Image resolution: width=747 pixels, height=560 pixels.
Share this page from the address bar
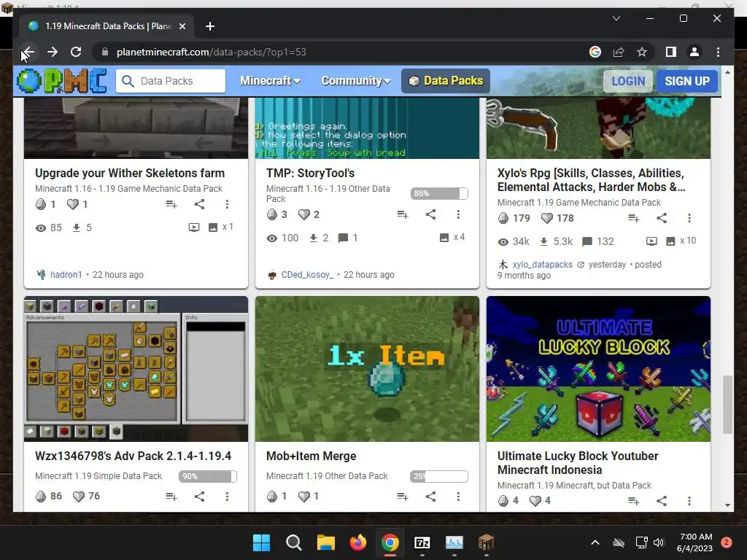pyautogui.click(x=619, y=52)
